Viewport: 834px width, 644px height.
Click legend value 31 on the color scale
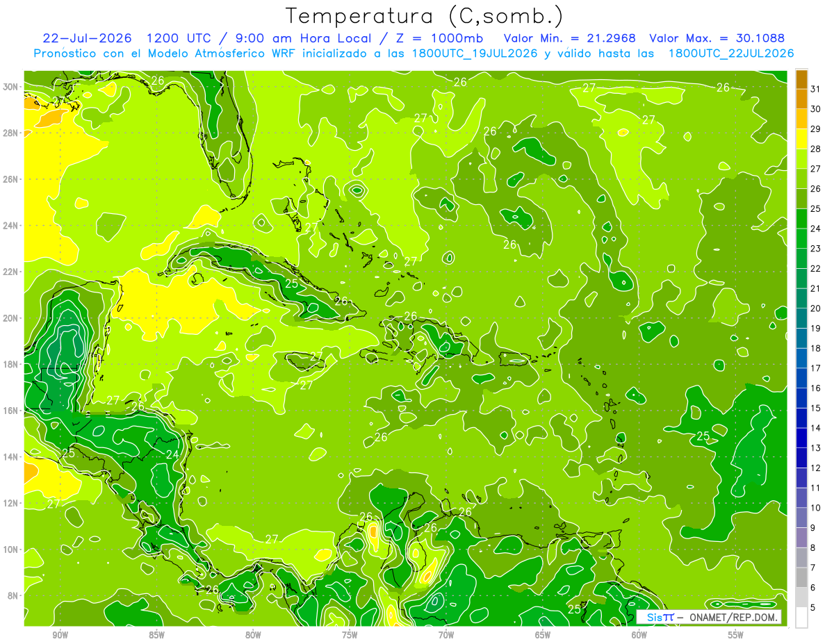pos(816,89)
